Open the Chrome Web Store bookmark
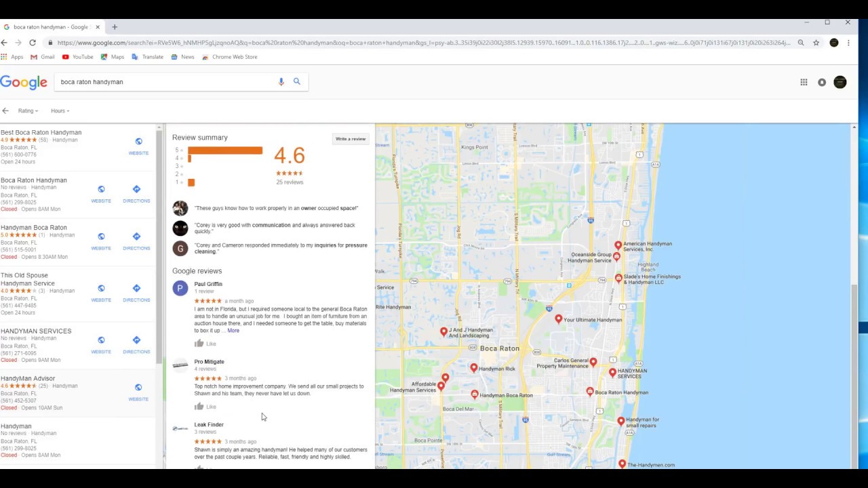The height and width of the screenshot is (488, 868). (x=229, y=57)
